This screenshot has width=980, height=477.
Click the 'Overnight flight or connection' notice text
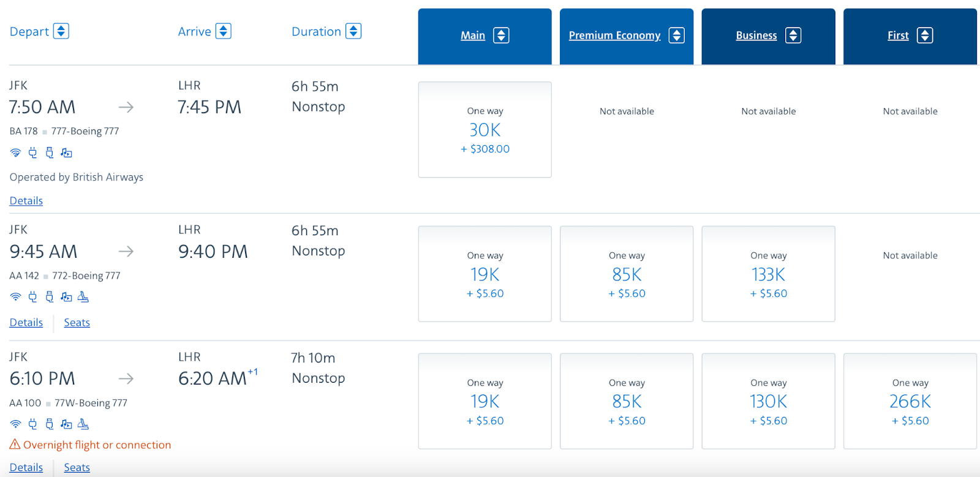point(97,445)
